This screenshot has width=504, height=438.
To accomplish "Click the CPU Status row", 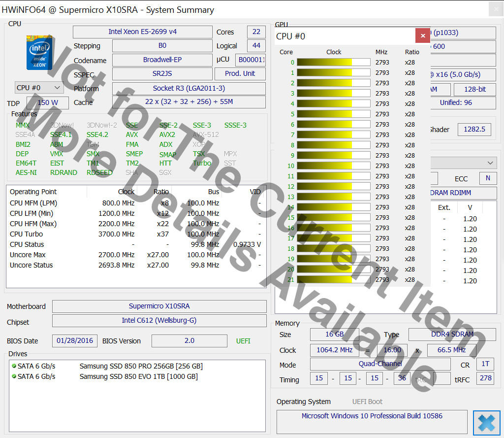I will 136,244.
